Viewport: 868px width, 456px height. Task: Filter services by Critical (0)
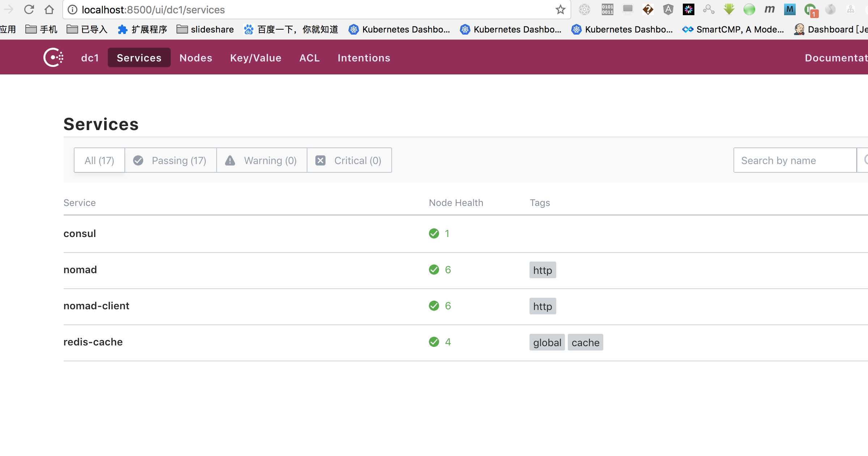pyautogui.click(x=349, y=160)
